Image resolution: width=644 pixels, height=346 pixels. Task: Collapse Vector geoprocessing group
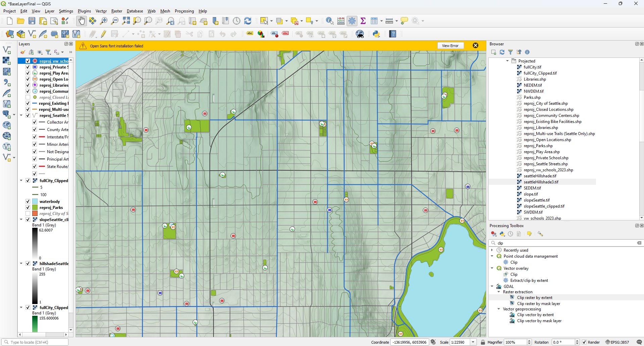(x=499, y=309)
